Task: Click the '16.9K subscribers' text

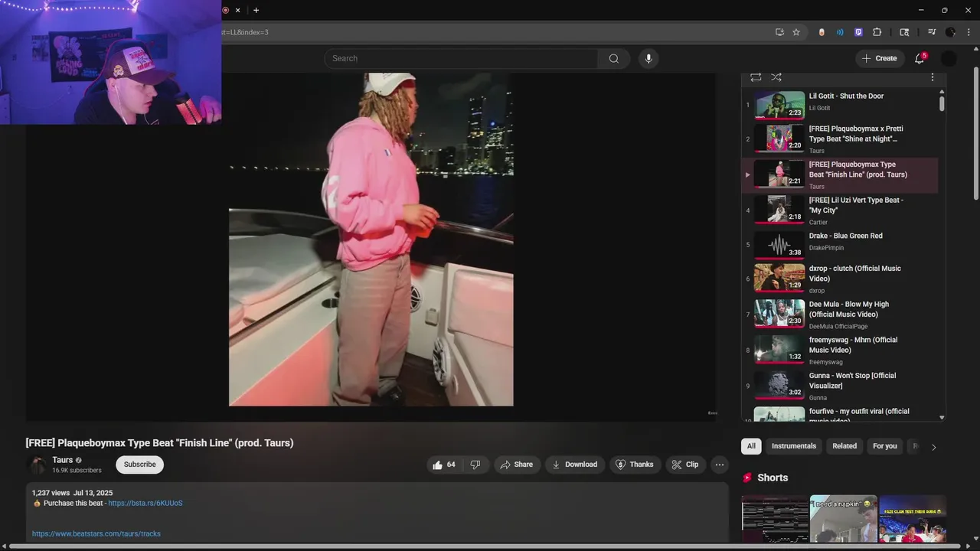Action: pos(77,471)
